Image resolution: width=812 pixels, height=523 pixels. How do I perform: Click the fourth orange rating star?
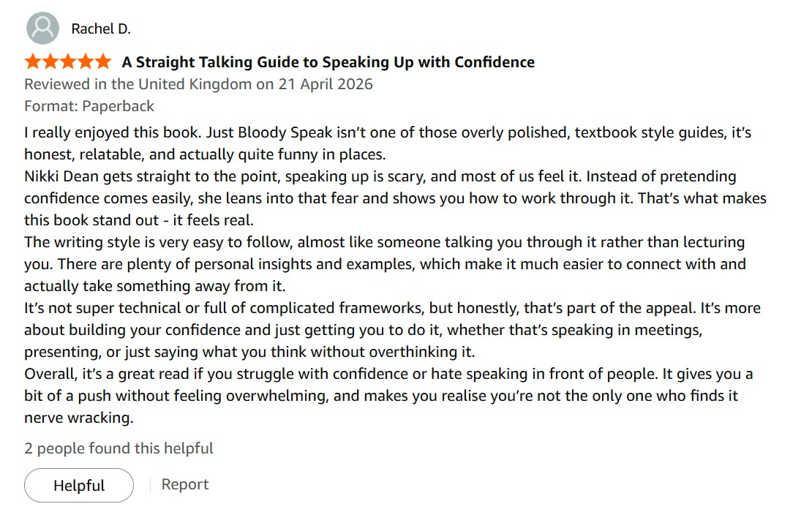point(86,61)
